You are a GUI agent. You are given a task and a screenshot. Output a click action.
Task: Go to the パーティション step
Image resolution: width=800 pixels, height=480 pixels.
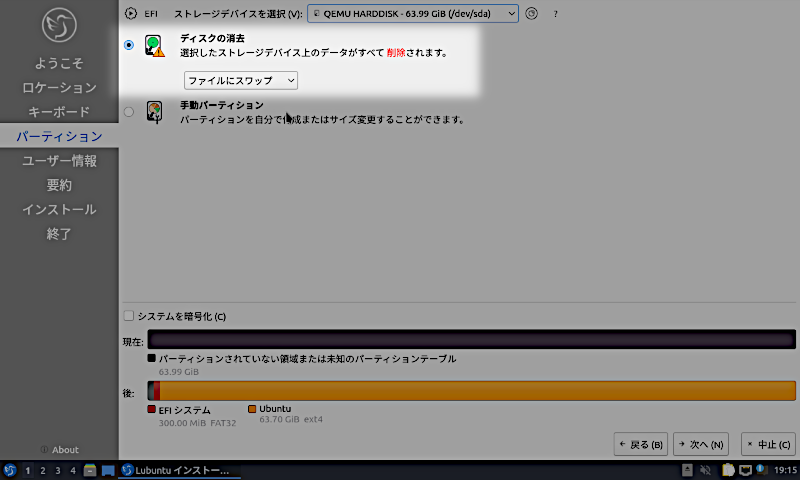coord(59,136)
